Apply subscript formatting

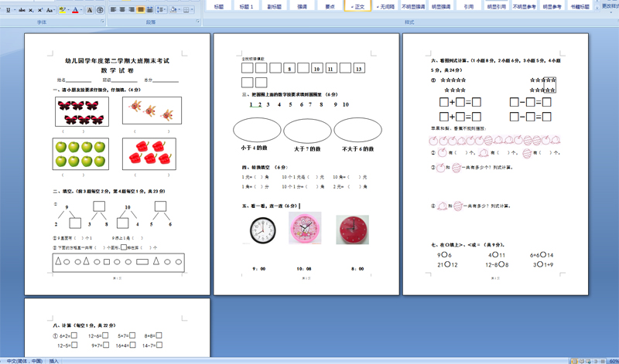coord(31,10)
